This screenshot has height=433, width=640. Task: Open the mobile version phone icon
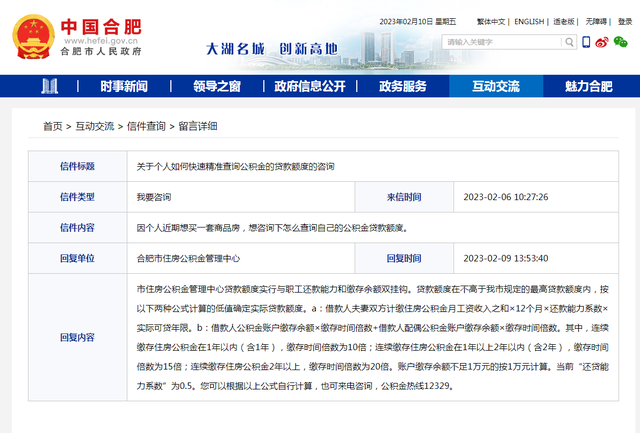point(586,42)
